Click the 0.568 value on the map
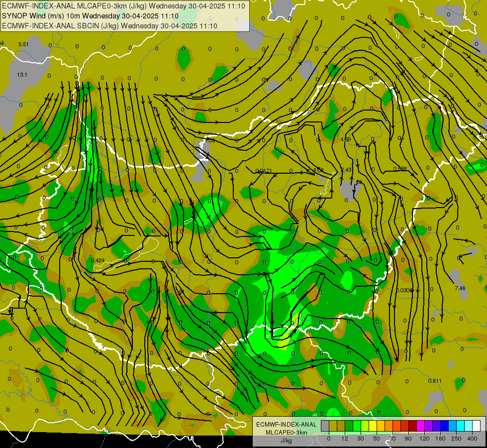487x448 pixels. coord(400,169)
